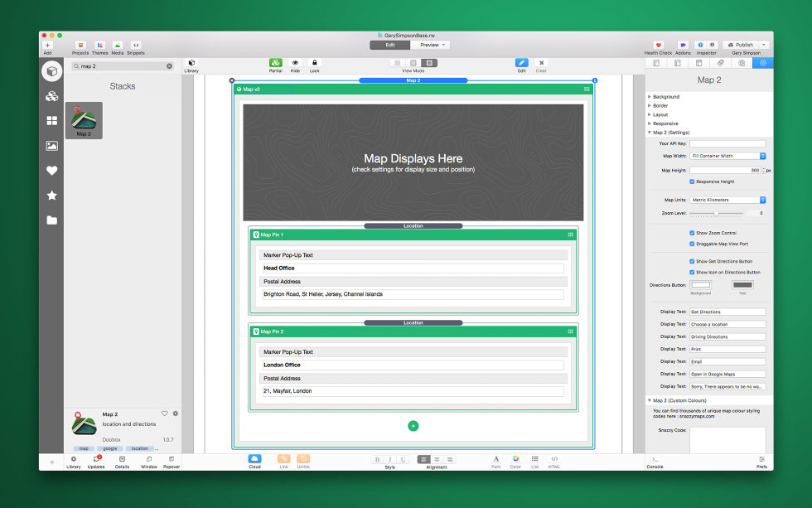This screenshot has width=812, height=508.
Task: Click the Publish button
Action: click(x=741, y=45)
